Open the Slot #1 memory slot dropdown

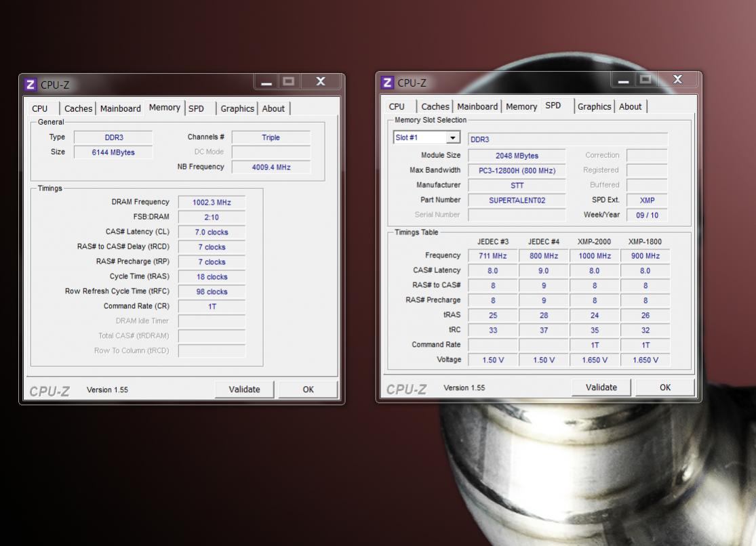pos(452,138)
